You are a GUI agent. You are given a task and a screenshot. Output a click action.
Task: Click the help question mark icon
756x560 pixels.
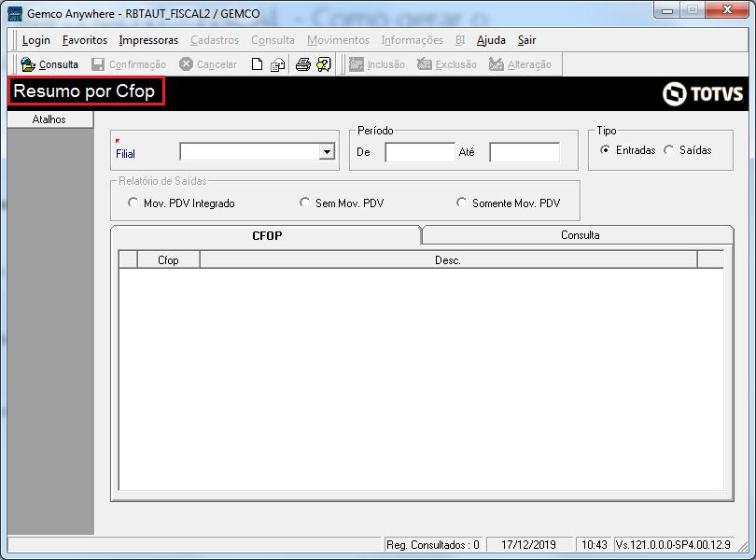click(x=324, y=64)
